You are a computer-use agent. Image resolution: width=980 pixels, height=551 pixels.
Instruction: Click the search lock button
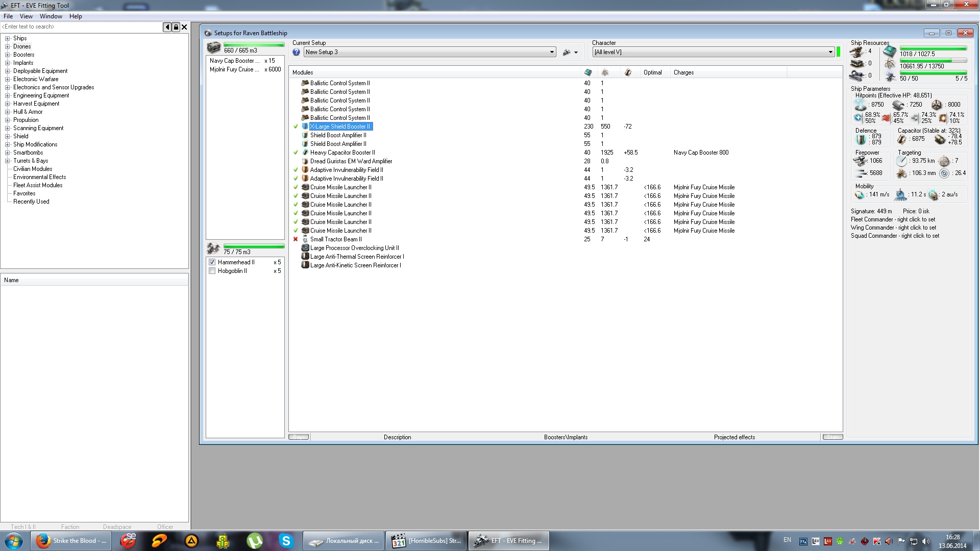(176, 27)
